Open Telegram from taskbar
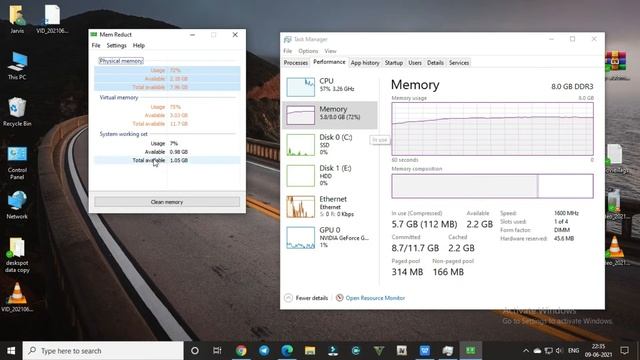Screen dimensions: 640x360 tap(264, 351)
